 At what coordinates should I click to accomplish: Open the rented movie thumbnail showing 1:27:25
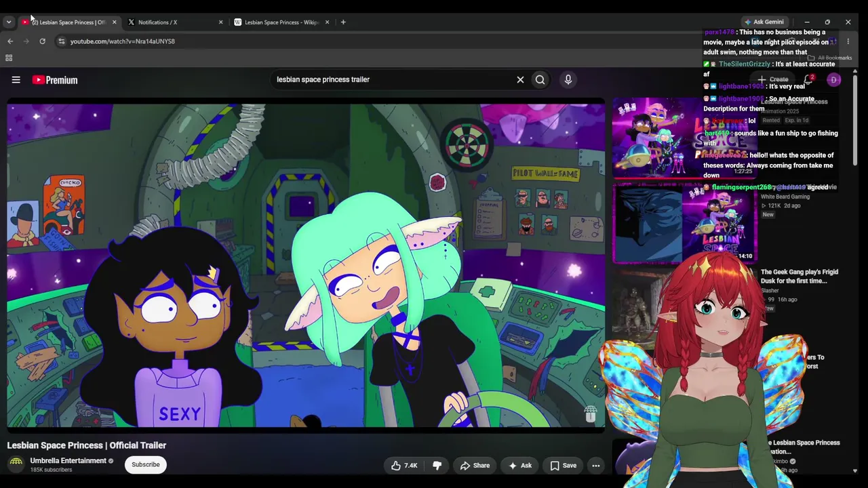click(x=685, y=138)
